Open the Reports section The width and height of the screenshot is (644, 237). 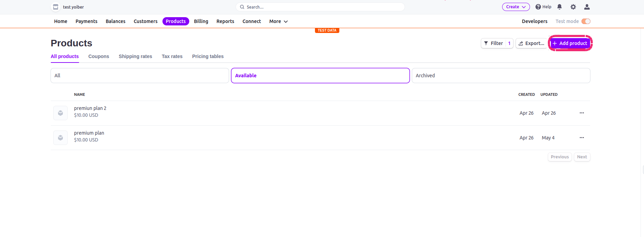point(225,21)
